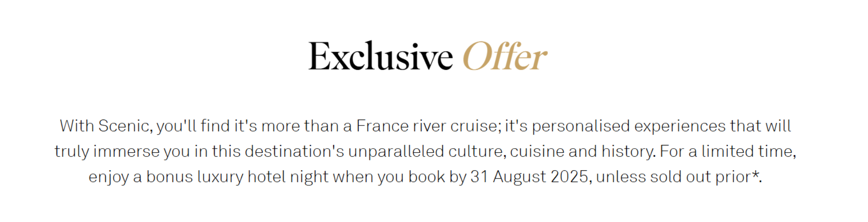Click the phrase "unless sold out prior"
Viewport: 868px width, 222px height.
point(673,177)
